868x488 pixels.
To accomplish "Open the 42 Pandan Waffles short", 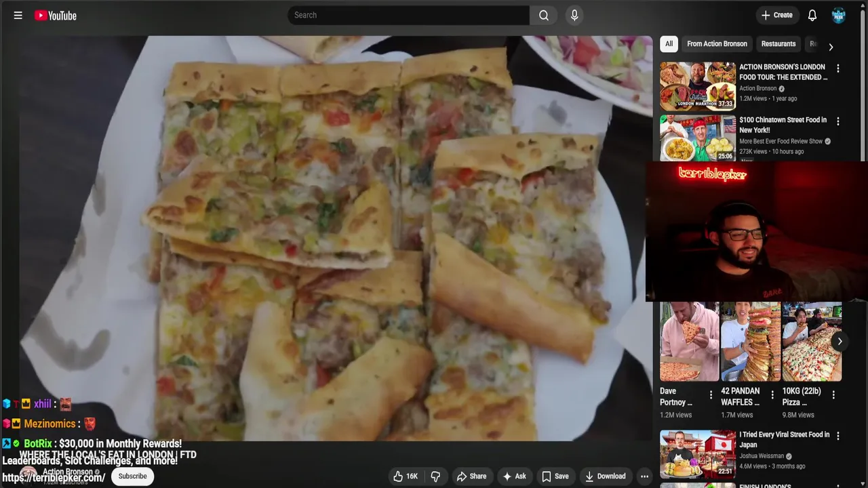I will click(751, 342).
